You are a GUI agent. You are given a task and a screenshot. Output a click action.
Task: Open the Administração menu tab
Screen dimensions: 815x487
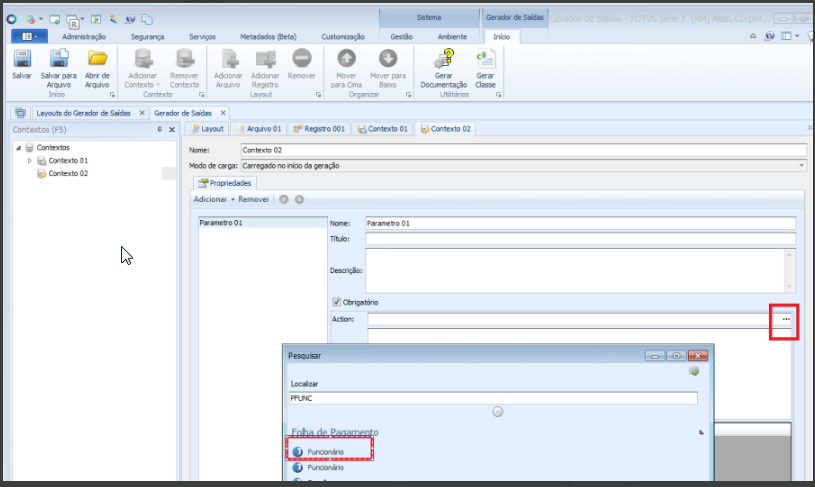point(84,37)
